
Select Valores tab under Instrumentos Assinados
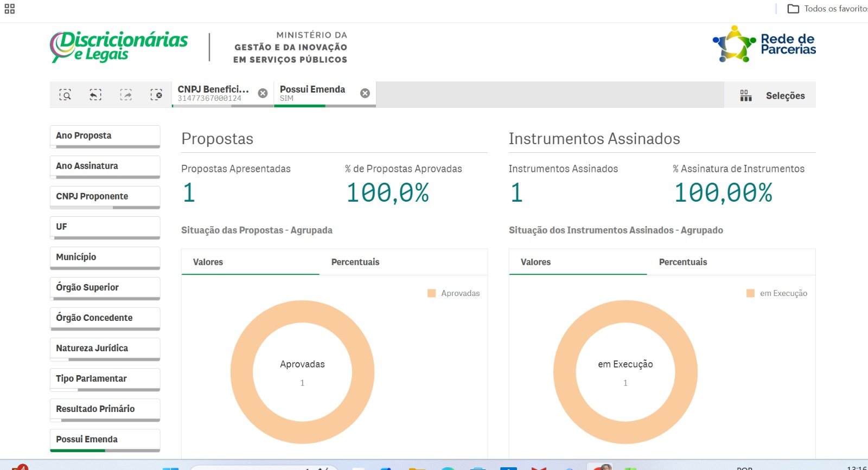point(535,262)
